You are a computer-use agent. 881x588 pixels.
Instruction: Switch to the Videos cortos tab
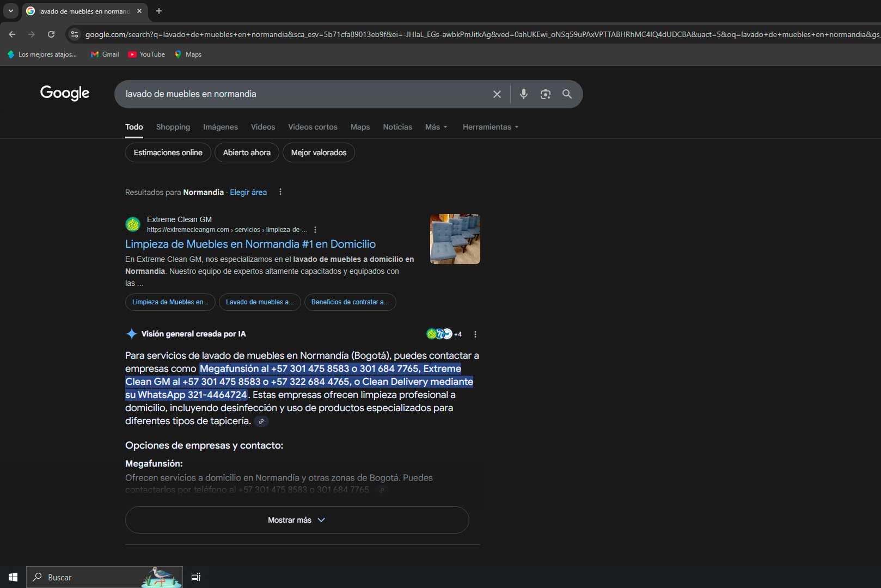pyautogui.click(x=313, y=127)
